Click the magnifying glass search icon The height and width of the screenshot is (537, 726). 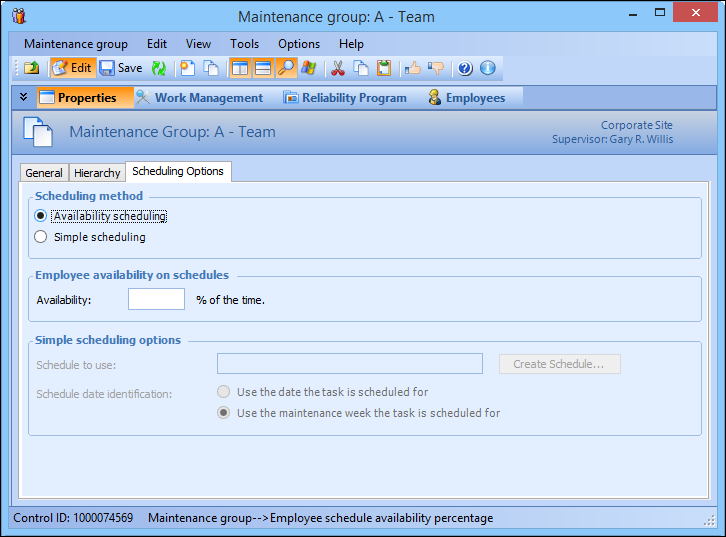point(286,68)
